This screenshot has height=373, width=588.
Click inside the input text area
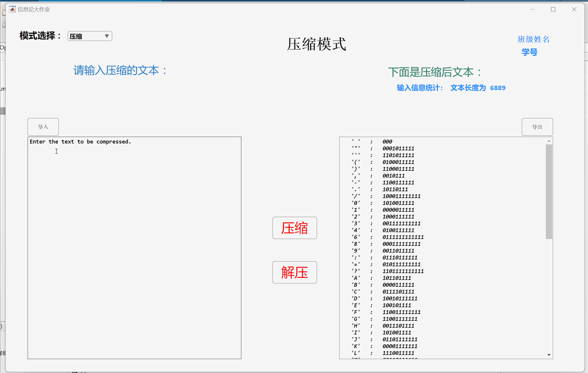pos(134,248)
